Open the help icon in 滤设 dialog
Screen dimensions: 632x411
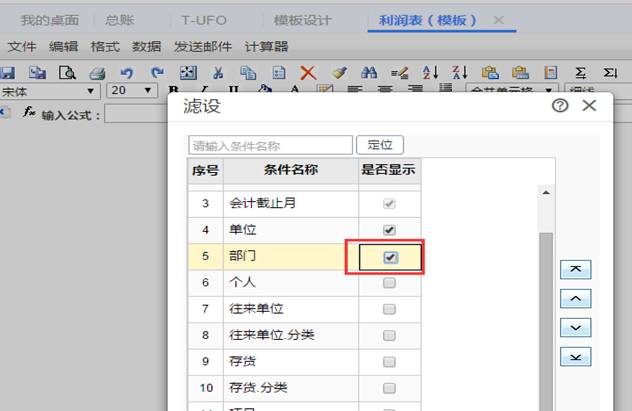tap(560, 105)
